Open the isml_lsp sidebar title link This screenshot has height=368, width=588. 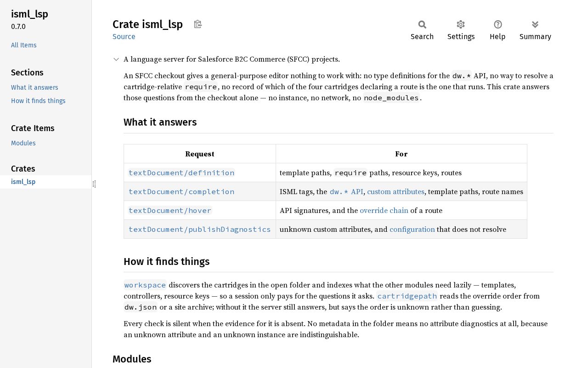(x=29, y=14)
